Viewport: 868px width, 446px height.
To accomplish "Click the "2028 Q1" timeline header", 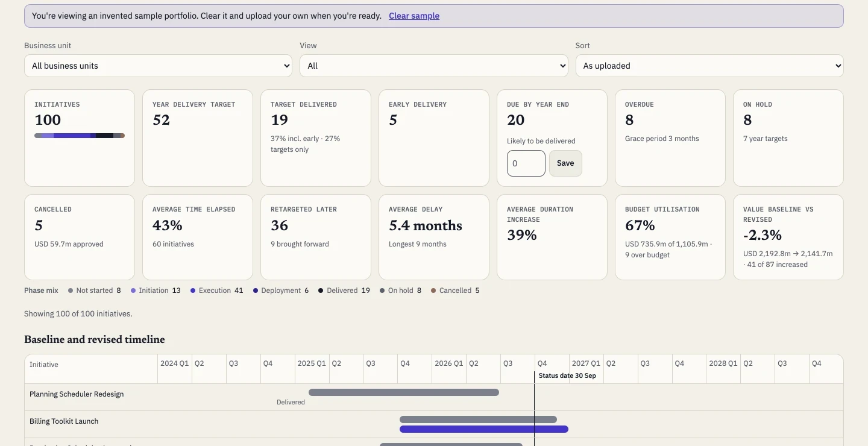I will [x=723, y=363].
